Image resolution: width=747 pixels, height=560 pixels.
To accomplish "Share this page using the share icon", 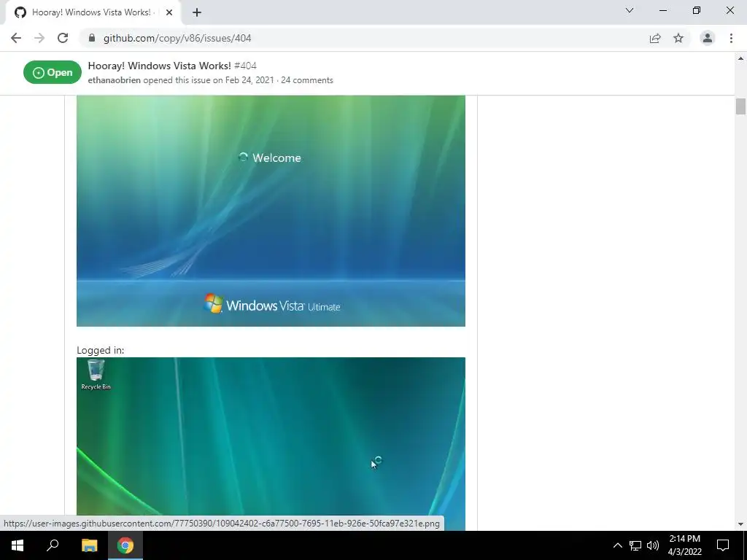I will pos(655,38).
